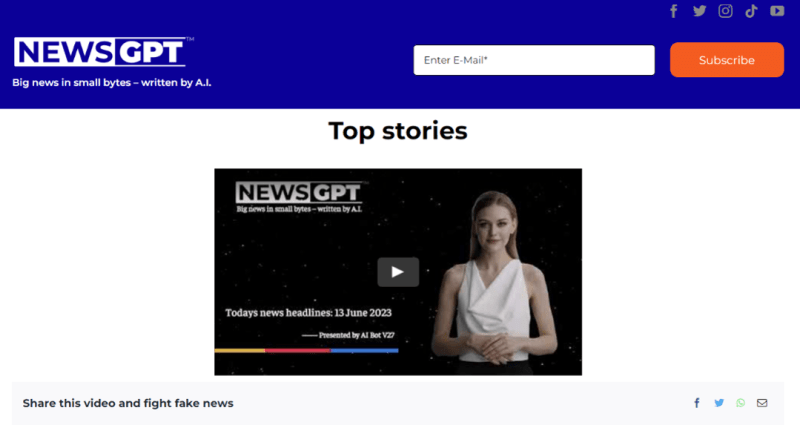This screenshot has height=445, width=800.
Task: Click the "Top stories" heading
Action: (398, 131)
